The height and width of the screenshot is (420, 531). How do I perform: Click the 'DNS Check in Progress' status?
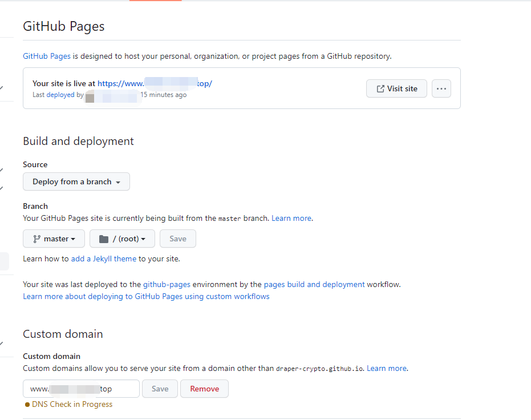72,404
